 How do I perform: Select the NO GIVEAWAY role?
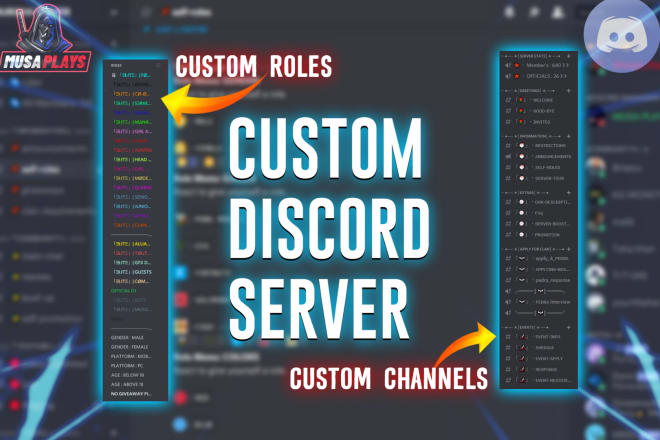point(131,394)
